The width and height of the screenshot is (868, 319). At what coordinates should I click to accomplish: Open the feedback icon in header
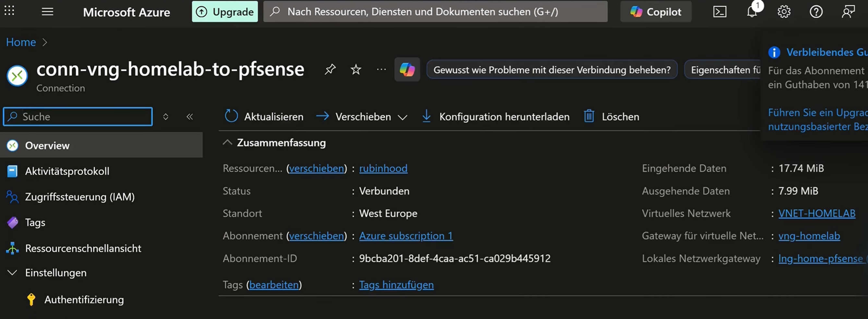(x=848, y=12)
